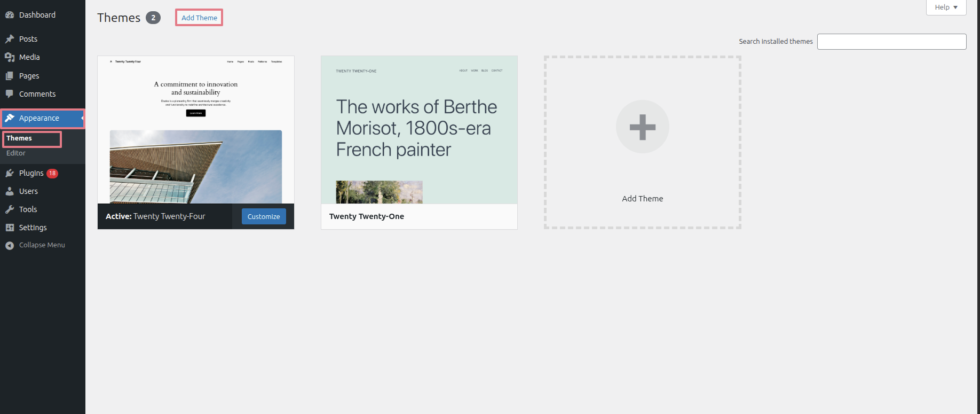The height and width of the screenshot is (414, 980).
Task: Click the Tools wrench icon
Action: pos(10,209)
